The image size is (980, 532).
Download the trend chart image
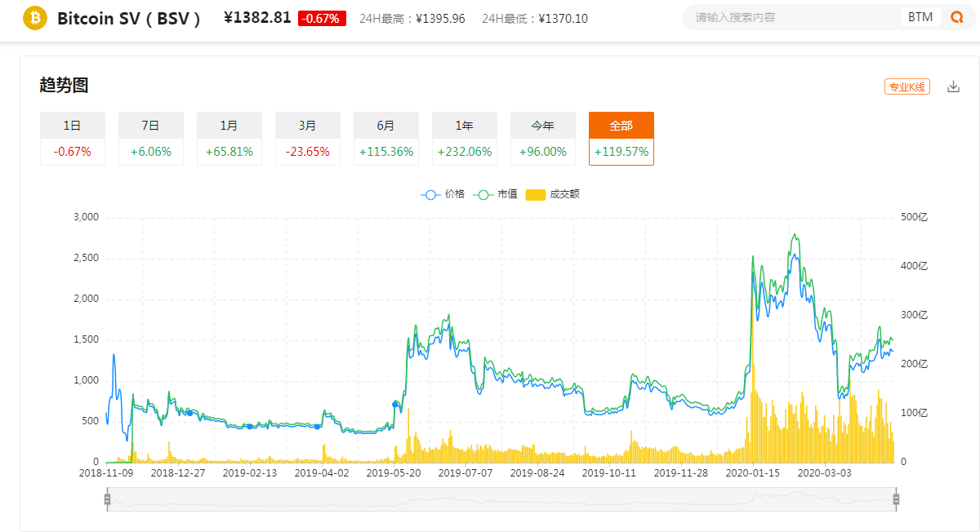point(953,86)
